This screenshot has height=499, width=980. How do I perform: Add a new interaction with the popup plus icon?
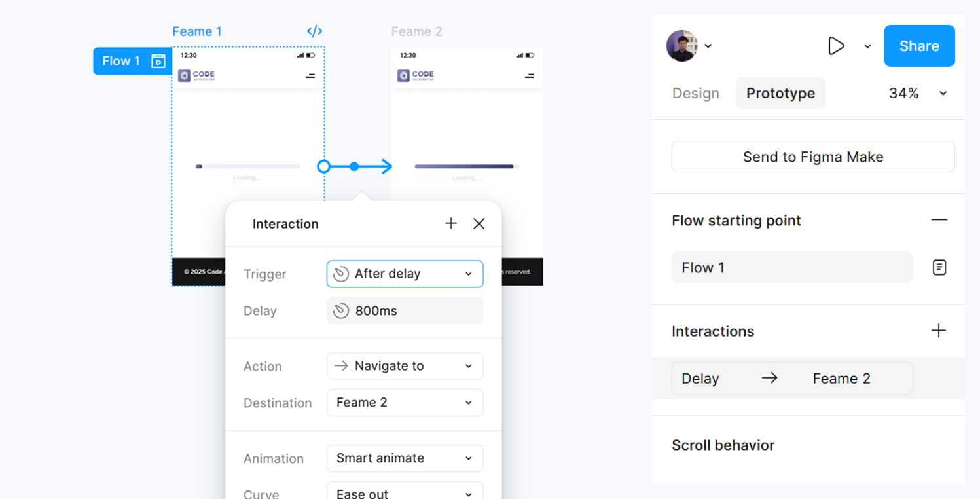[451, 223]
